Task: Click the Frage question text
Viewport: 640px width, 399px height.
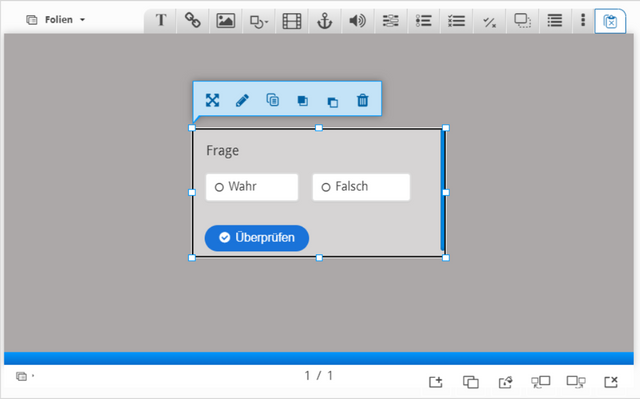Action: [x=222, y=151]
